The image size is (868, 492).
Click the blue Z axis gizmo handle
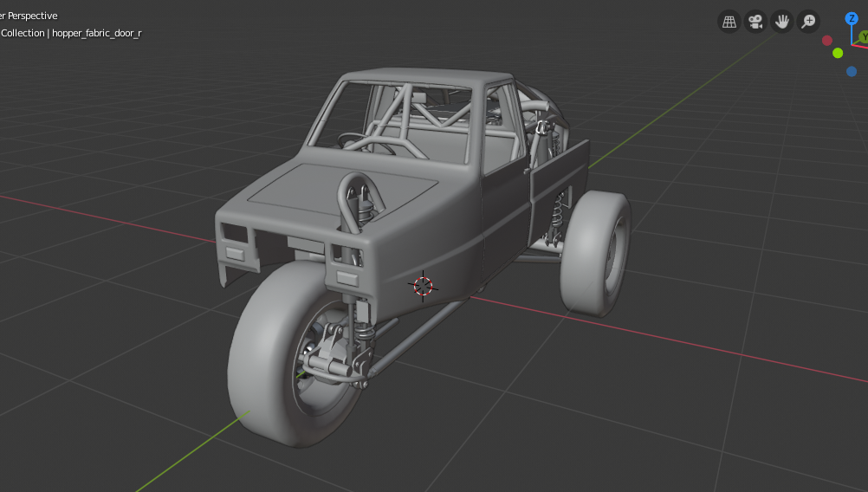[852, 18]
